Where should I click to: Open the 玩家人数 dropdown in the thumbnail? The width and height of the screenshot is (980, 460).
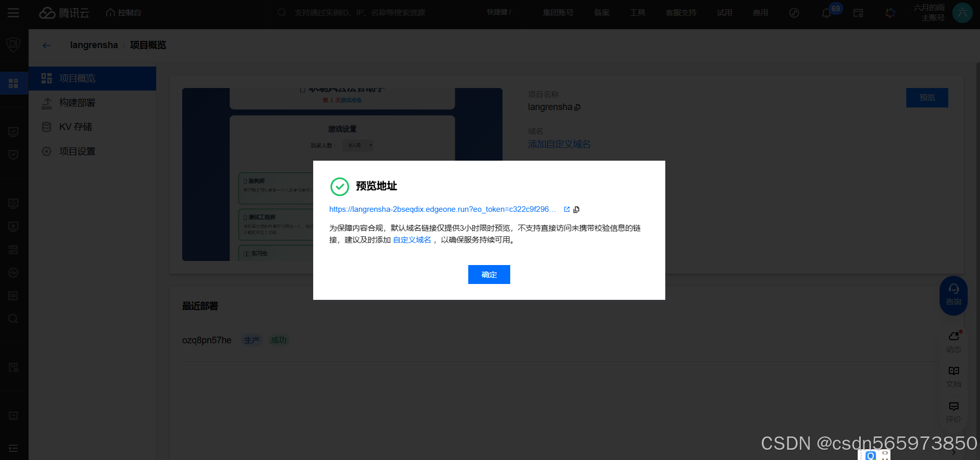click(x=358, y=145)
